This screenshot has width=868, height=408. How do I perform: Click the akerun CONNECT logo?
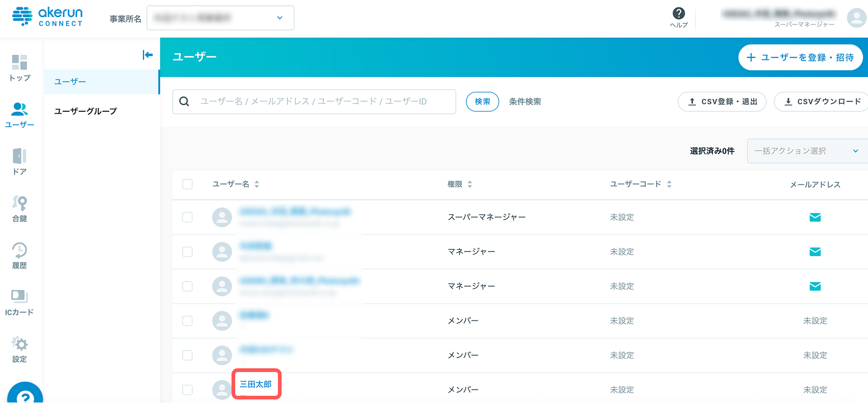click(47, 17)
